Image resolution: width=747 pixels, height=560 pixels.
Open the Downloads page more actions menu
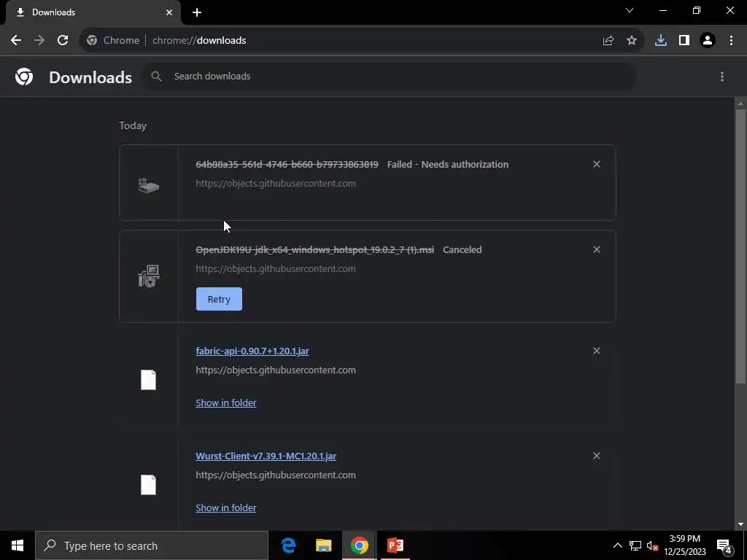pos(722,76)
